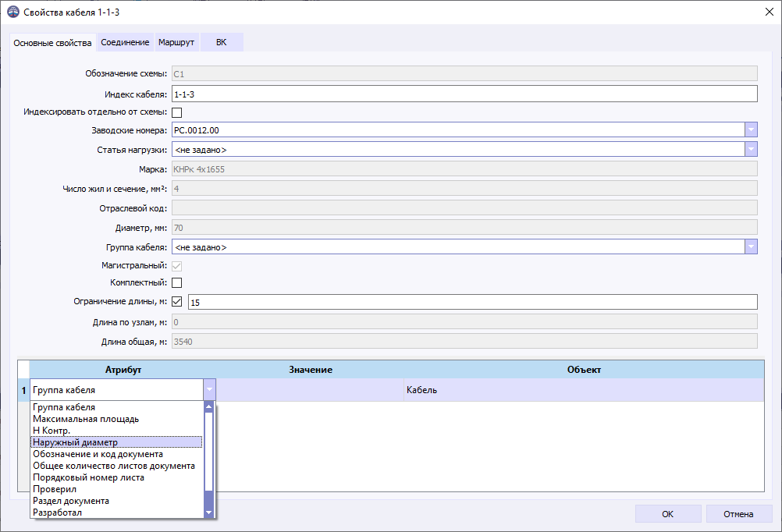This screenshot has height=532, width=782.
Task: Click the length limit value field
Action: click(x=471, y=302)
